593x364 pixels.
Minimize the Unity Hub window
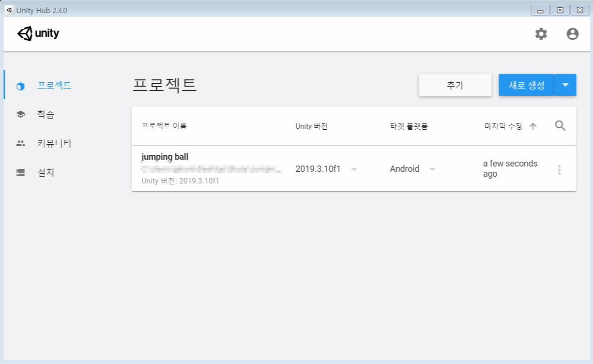[x=540, y=10]
